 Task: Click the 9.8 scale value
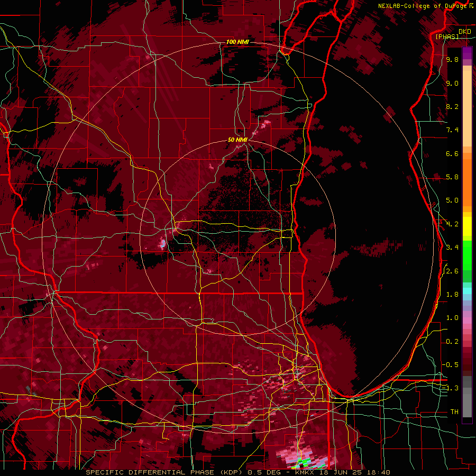click(452, 60)
